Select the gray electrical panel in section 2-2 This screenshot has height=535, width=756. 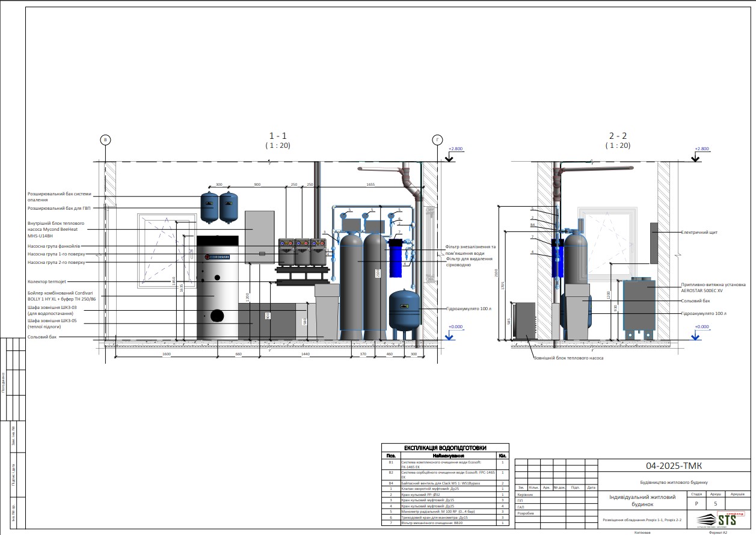click(x=655, y=242)
